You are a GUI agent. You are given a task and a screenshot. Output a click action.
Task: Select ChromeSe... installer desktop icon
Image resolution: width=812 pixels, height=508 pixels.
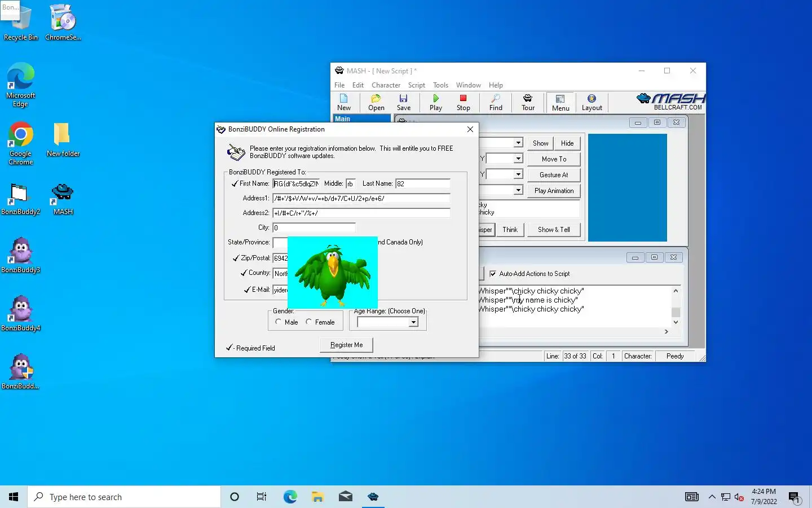pos(63,23)
